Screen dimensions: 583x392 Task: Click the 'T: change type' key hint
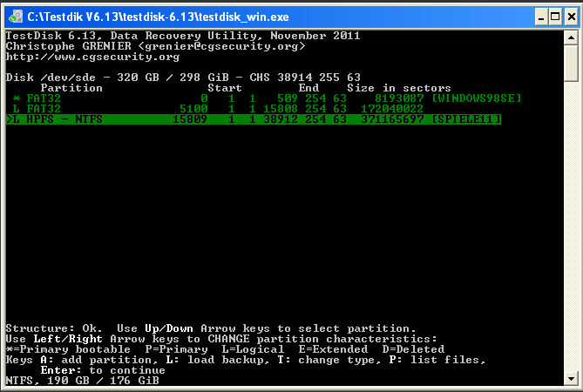coord(329,360)
